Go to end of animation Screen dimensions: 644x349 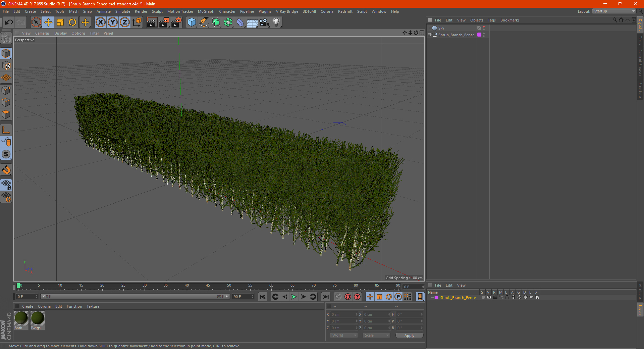coord(325,297)
